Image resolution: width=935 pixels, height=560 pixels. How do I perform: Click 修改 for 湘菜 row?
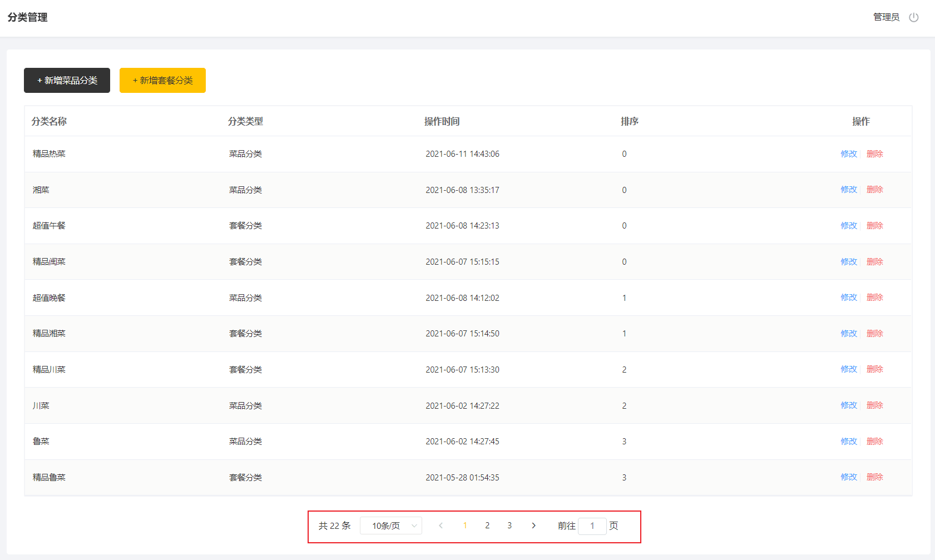(x=848, y=190)
